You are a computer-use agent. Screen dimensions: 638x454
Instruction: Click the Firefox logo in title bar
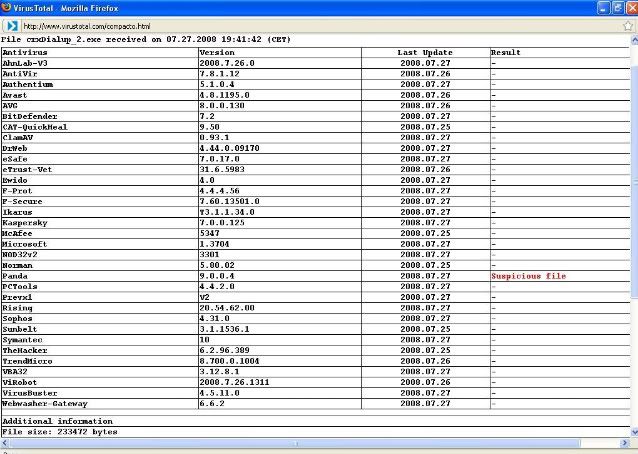point(6,7)
